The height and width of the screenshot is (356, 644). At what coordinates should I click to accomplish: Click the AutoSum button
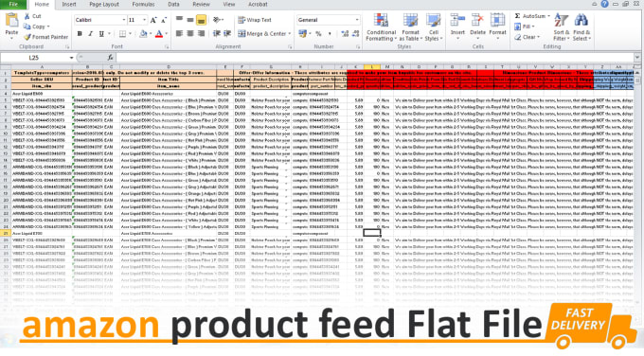click(529, 16)
